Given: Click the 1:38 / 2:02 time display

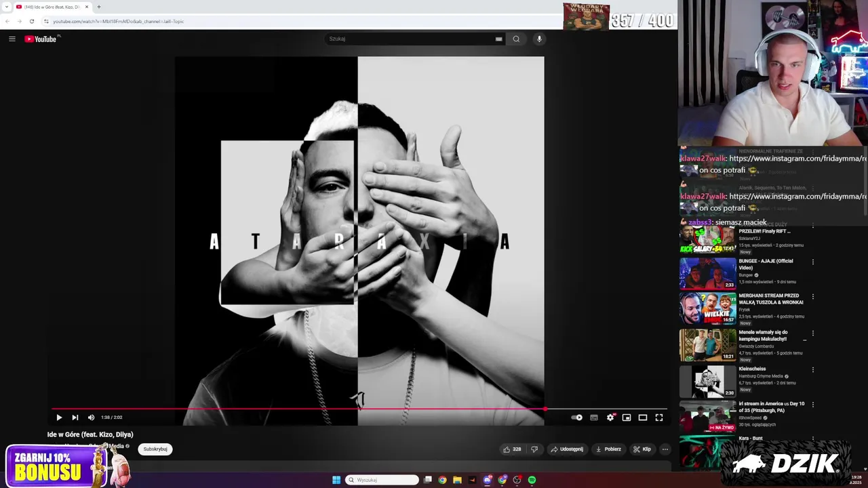Looking at the screenshot, I should click(x=112, y=418).
